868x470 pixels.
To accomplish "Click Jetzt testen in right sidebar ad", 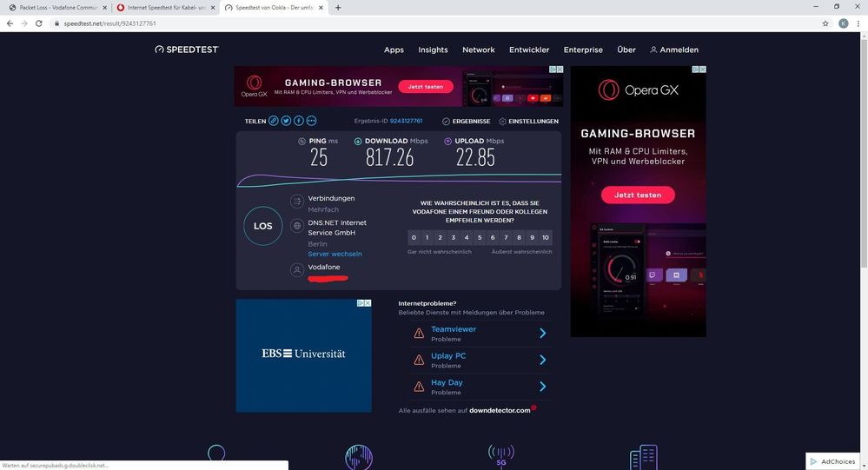I will pyautogui.click(x=638, y=195).
